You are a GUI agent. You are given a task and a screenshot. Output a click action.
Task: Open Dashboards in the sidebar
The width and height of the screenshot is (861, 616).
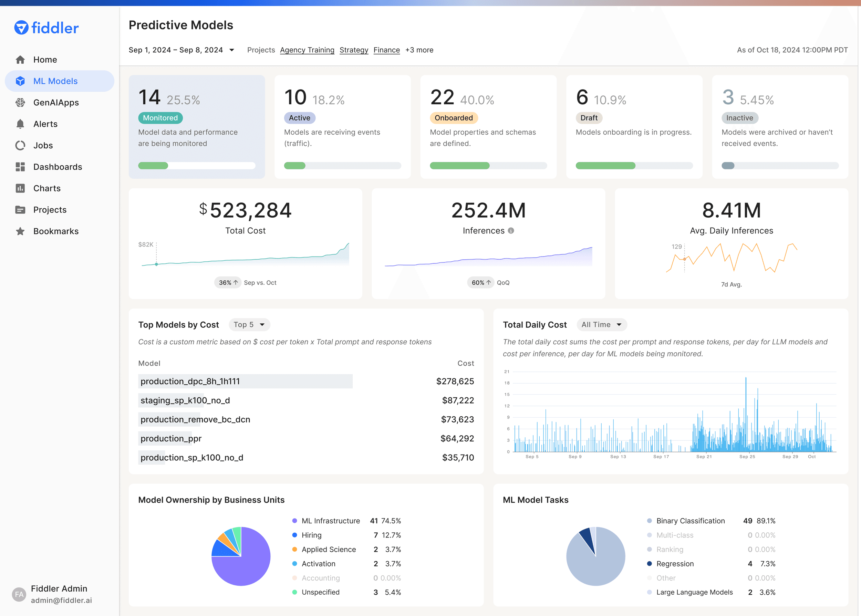click(60, 167)
